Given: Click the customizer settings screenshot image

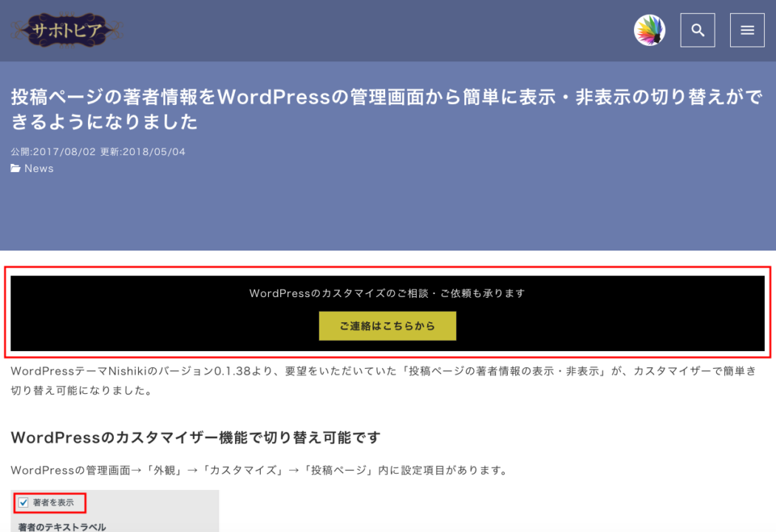Looking at the screenshot, I should click(x=115, y=511).
